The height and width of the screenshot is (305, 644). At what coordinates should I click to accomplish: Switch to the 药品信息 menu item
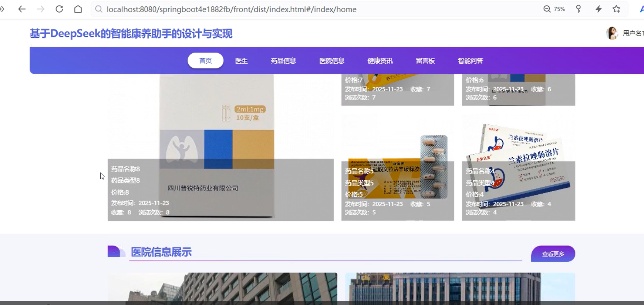[283, 61]
